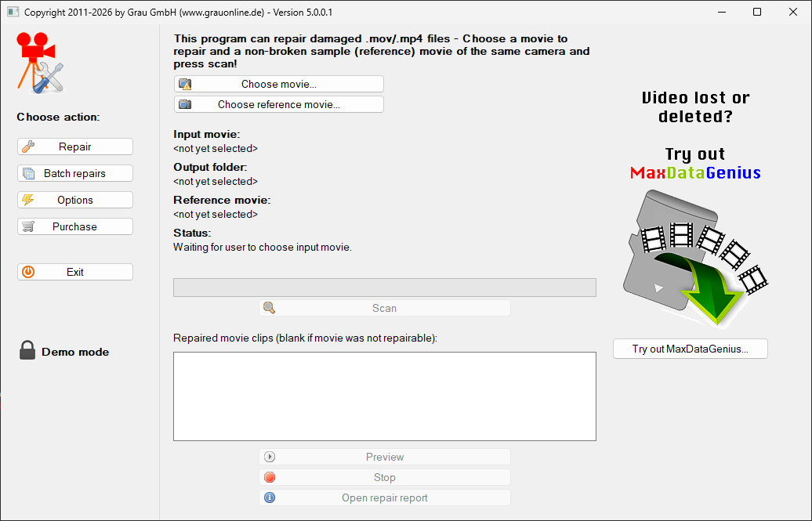Image resolution: width=812 pixels, height=521 pixels.
Task: Click the wrench icon on Repair
Action: 28,147
